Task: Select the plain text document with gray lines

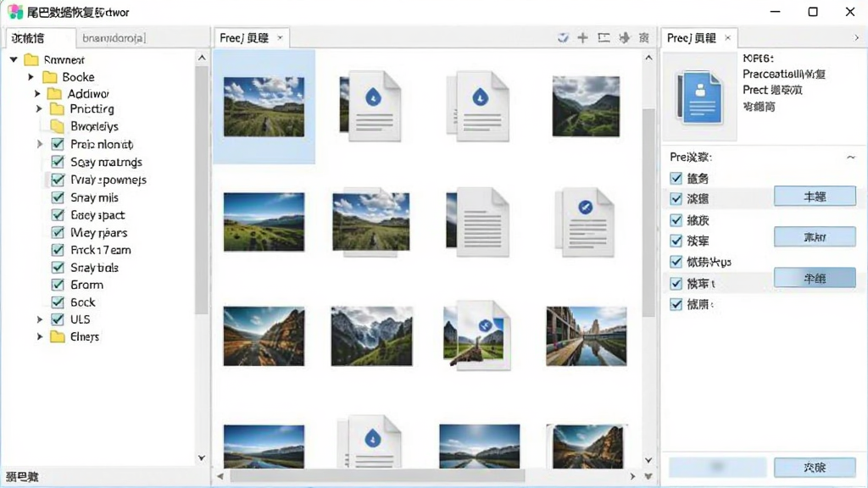Action: tap(477, 222)
